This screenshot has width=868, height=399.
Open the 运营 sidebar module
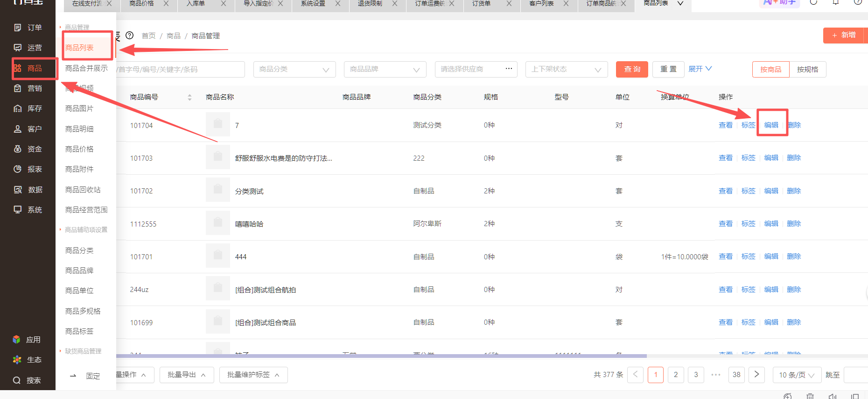tap(28, 48)
